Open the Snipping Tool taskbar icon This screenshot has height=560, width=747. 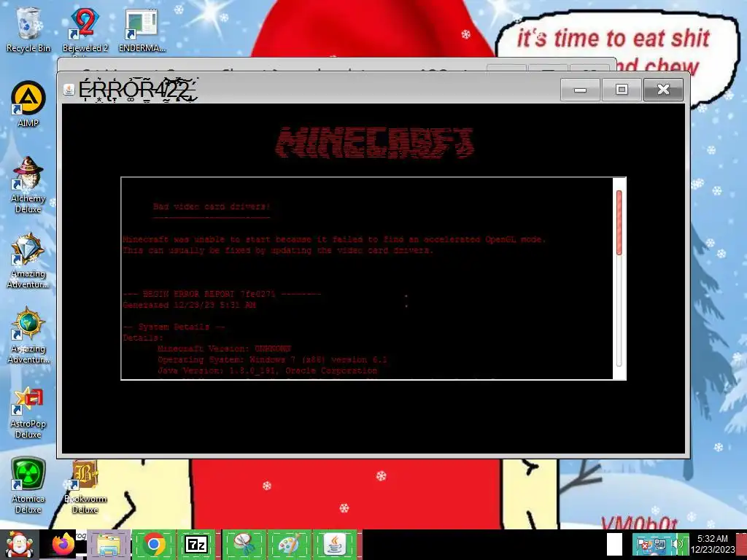(x=244, y=544)
